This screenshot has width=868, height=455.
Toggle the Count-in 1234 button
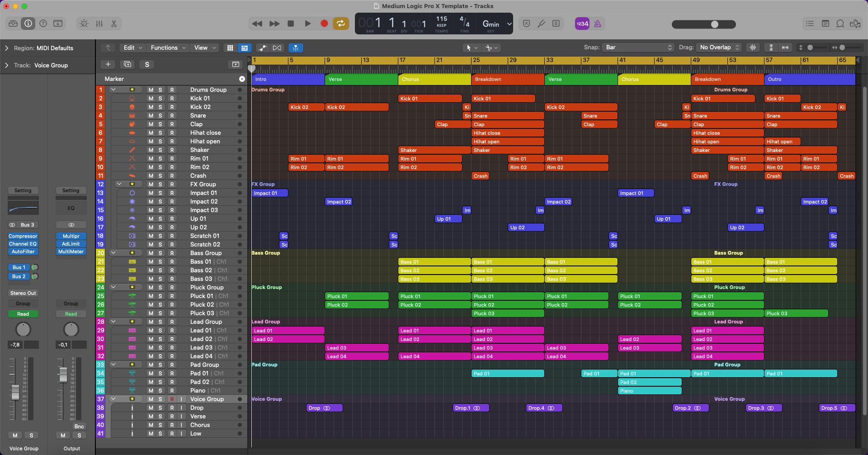pyautogui.click(x=582, y=24)
